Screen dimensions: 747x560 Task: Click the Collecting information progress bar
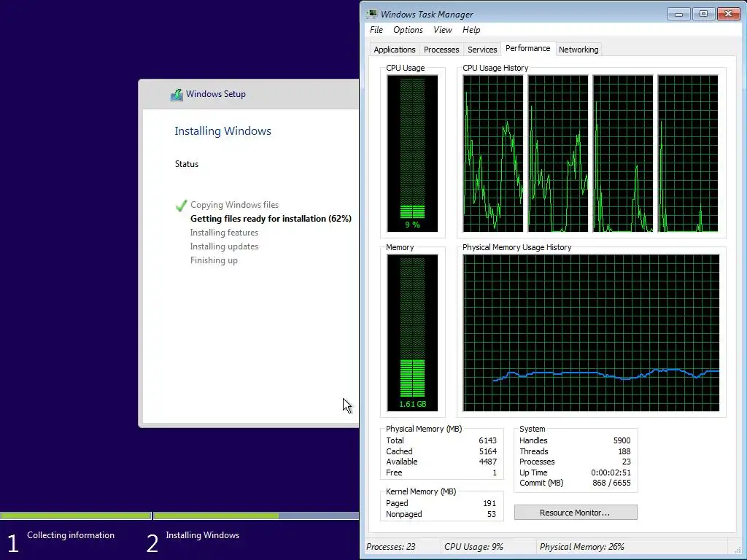tap(76, 516)
